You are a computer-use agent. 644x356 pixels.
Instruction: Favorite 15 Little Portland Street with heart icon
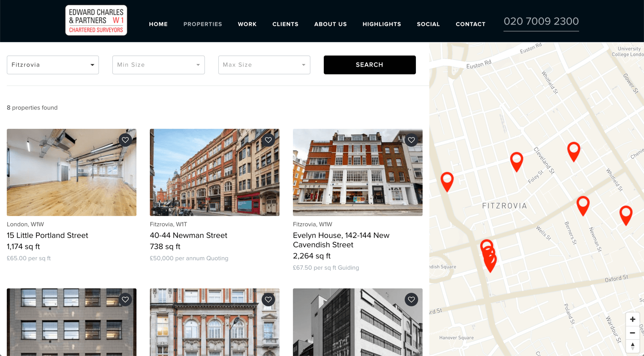(125, 140)
